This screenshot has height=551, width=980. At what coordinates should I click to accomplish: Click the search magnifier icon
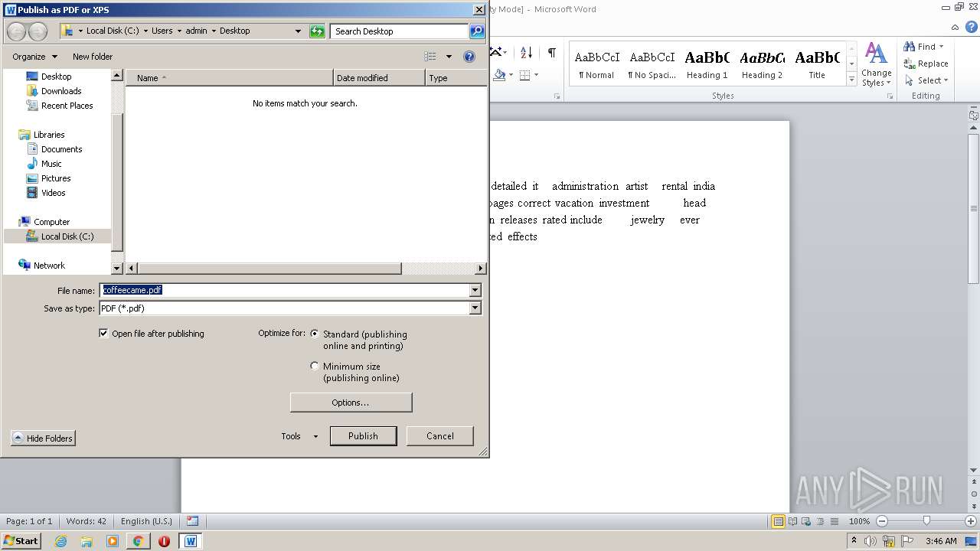tap(477, 31)
